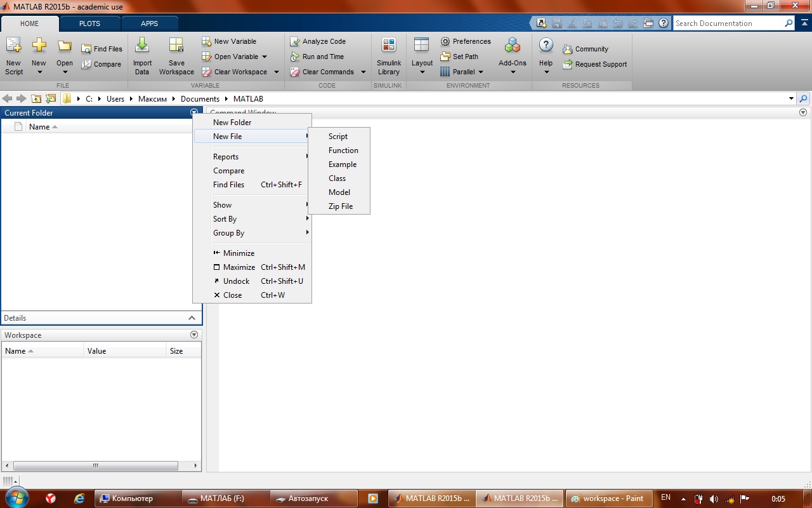Select Model in the New File submenu
The width and height of the screenshot is (812, 508).
pyautogui.click(x=339, y=192)
